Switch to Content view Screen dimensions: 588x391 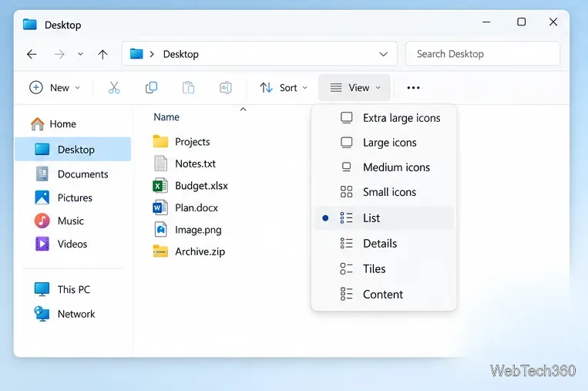tap(384, 295)
